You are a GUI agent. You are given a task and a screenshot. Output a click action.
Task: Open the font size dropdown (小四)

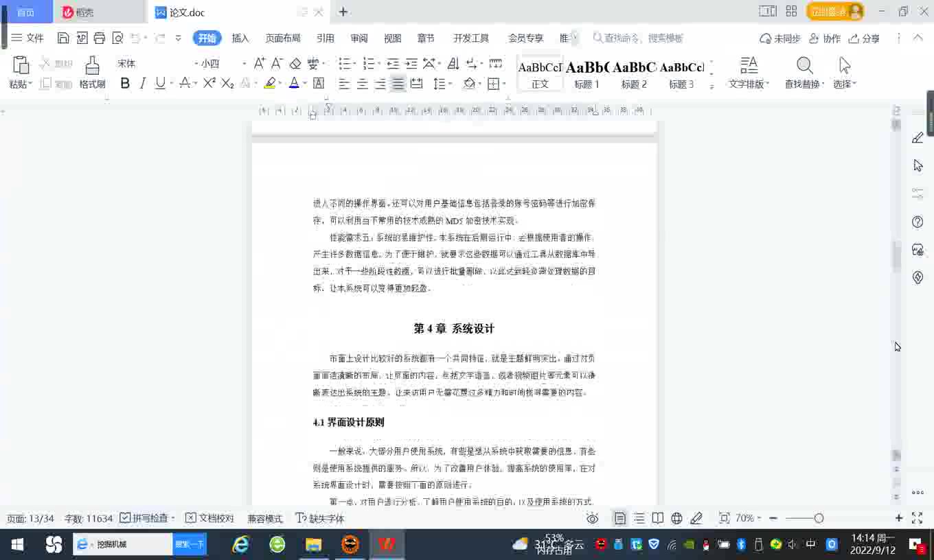[244, 64]
